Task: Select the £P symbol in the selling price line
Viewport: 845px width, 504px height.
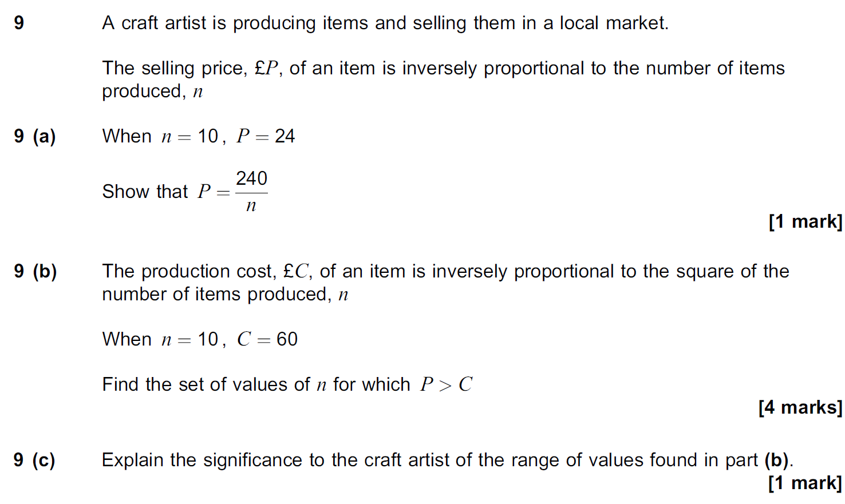Action: point(266,68)
